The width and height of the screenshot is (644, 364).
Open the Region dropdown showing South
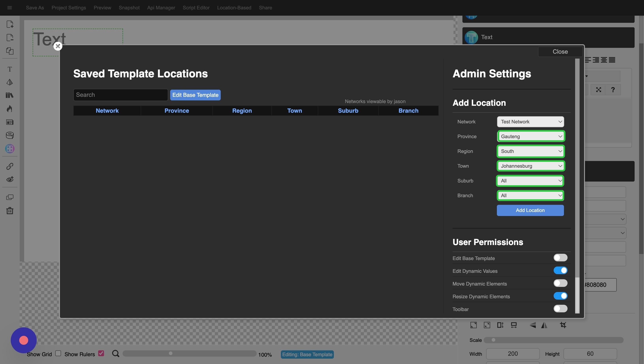click(x=530, y=151)
